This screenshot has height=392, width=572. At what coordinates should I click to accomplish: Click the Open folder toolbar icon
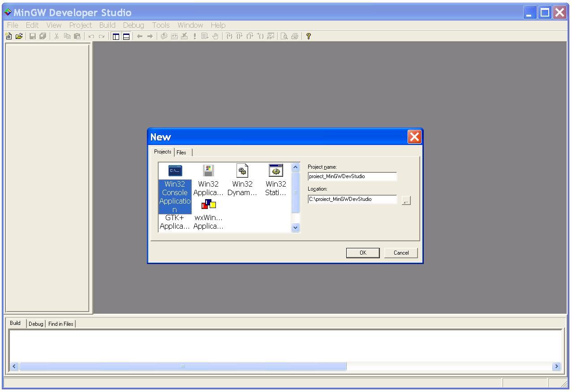point(19,36)
